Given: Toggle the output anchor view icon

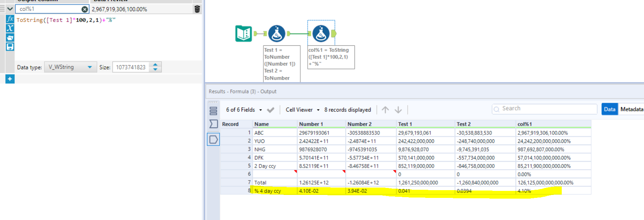Looking at the screenshot, I should 213,139.
